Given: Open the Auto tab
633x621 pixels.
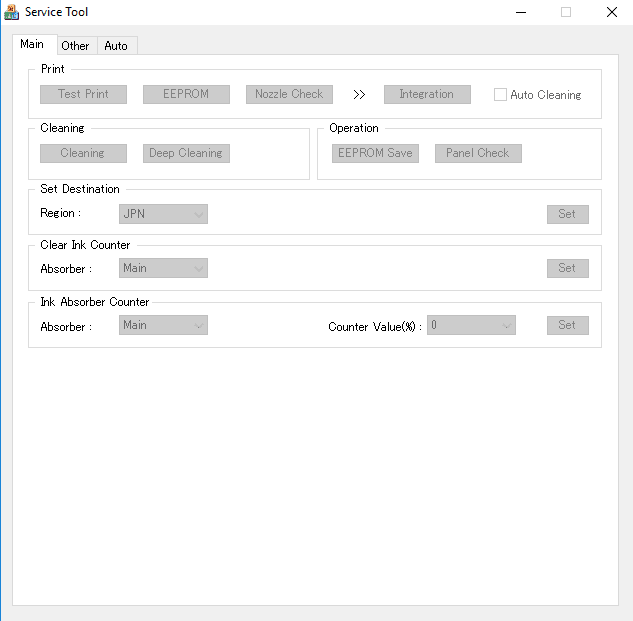Looking at the screenshot, I should 116,46.
